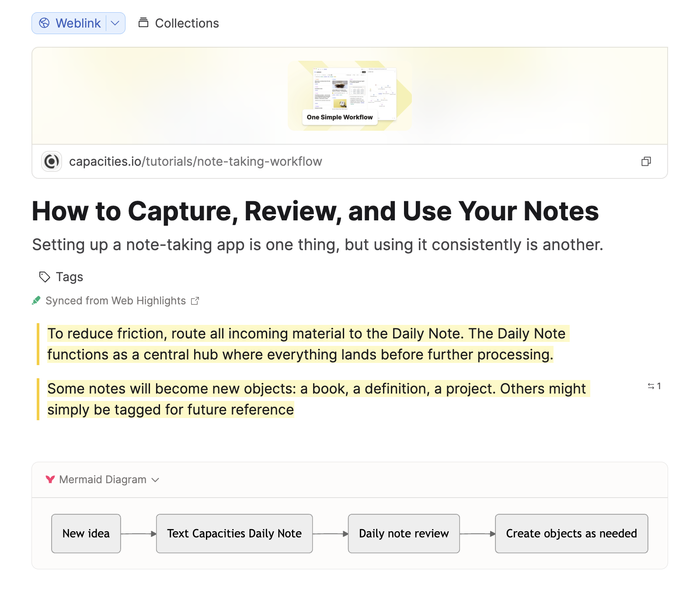Select the Daily note review diagram node

(404, 533)
